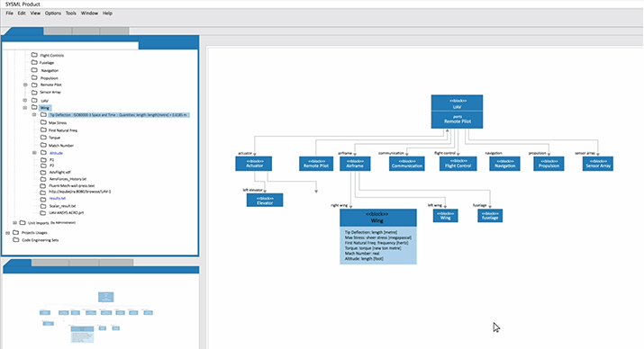
Task: Click the Flight Controls folder icon
Action: 34,55
